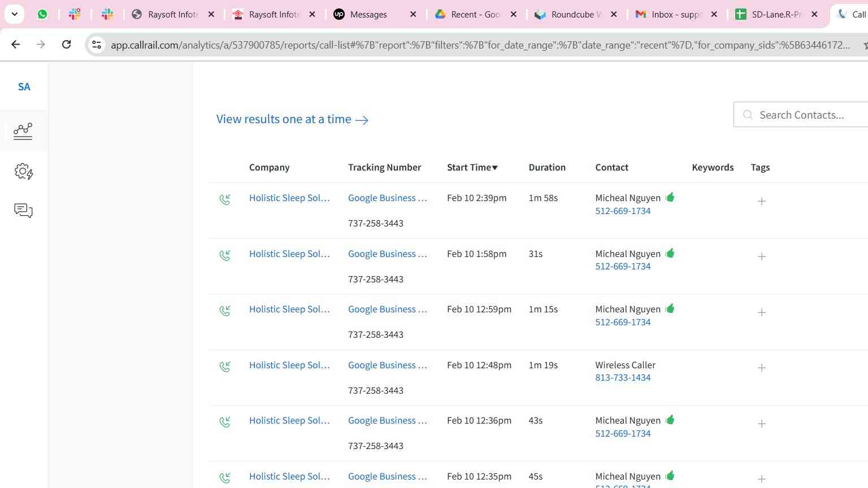Click the Duration column header
The image size is (868, 488).
pos(547,167)
